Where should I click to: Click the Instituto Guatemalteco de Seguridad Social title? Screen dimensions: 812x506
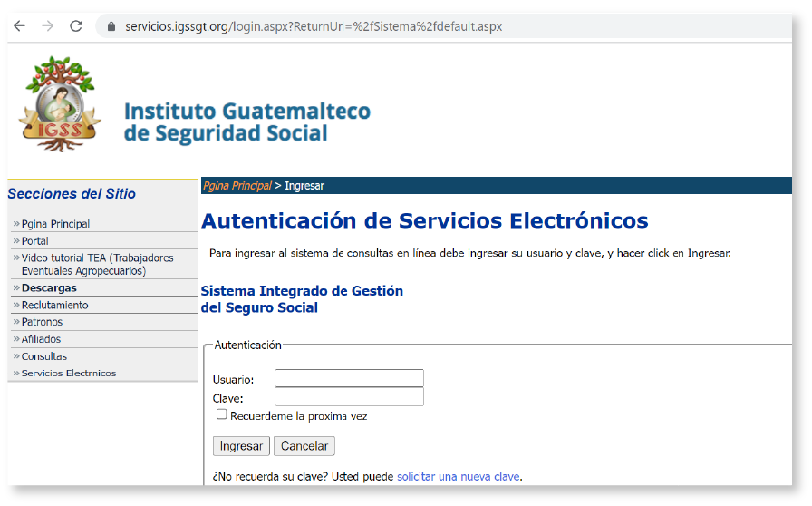247,122
